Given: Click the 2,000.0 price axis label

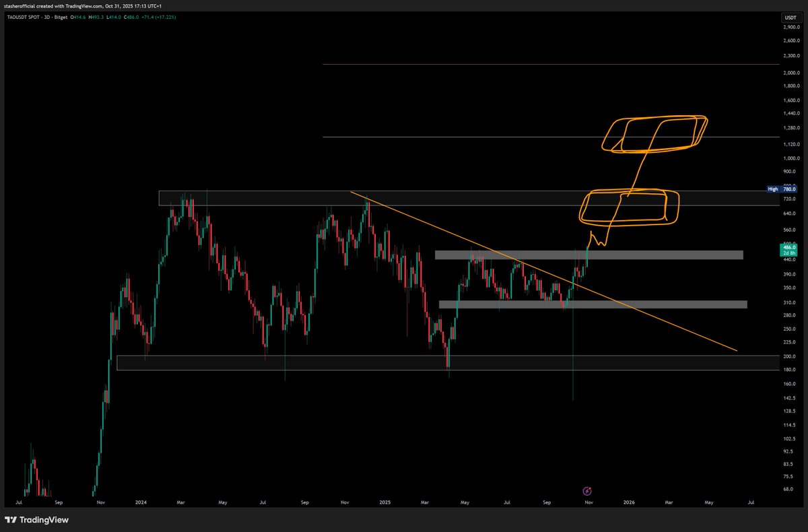Looking at the screenshot, I should point(790,73).
